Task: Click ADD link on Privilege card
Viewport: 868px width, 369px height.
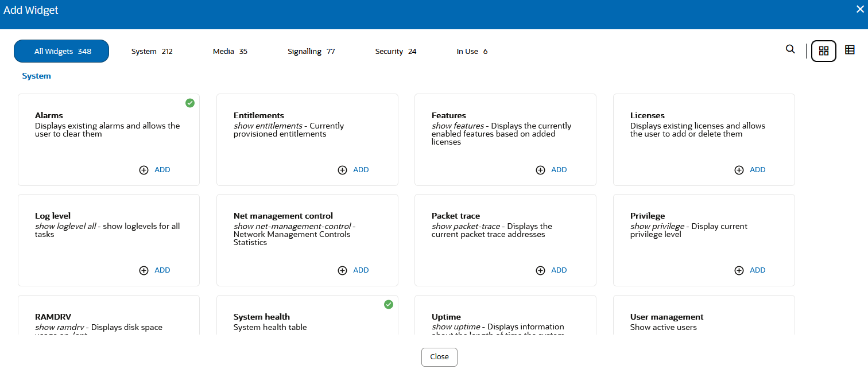Action: [758, 270]
